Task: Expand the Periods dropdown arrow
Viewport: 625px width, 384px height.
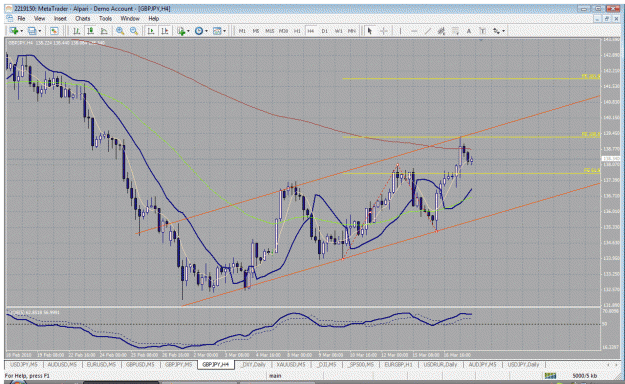Action: (206, 31)
